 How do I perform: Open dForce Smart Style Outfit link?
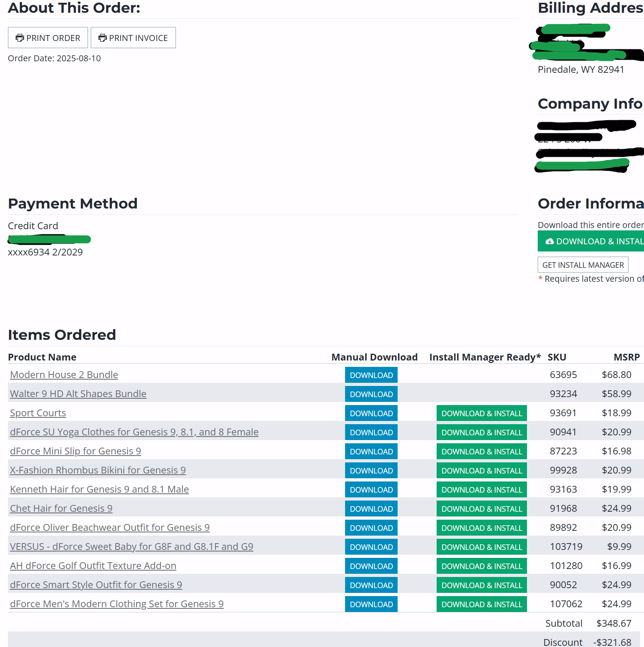click(96, 585)
